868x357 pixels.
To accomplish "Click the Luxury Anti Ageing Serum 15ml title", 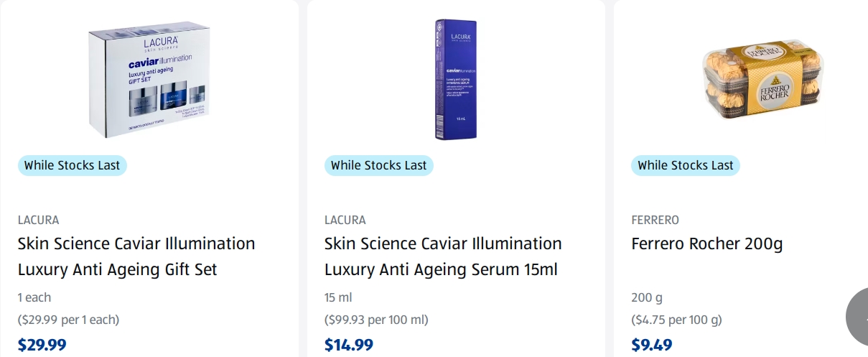I will (443, 256).
